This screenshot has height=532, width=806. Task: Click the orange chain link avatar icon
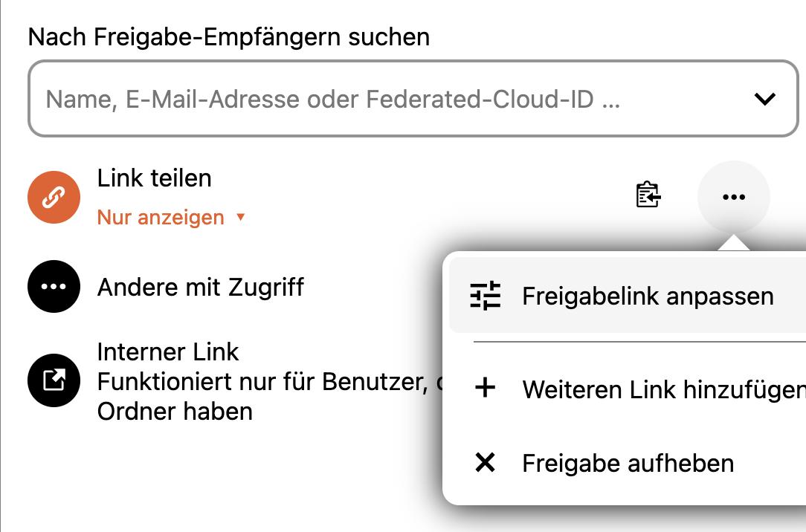tap(54, 197)
